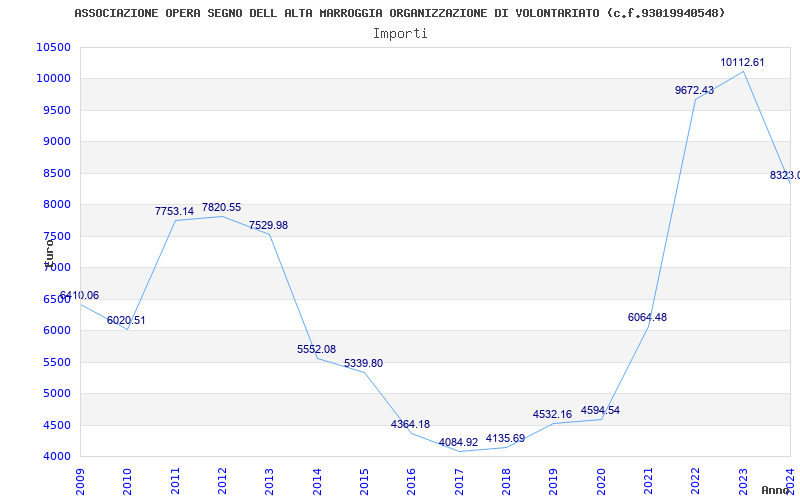Select the 4364.18 data label
Screen dimensions: 800x500
[x=410, y=424]
